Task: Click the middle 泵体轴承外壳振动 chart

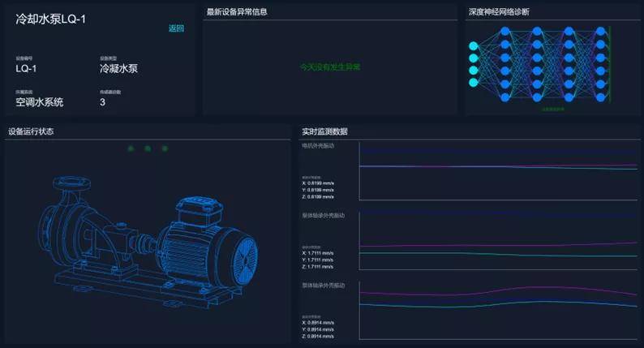Action: (x=498, y=243)
